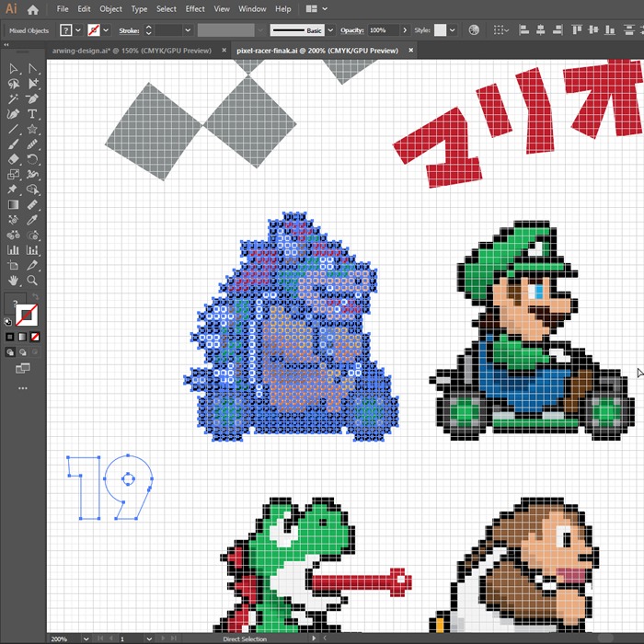This screenshot has width=644, height=644.
Task: Select the Gradient tool
Action: 14,204
